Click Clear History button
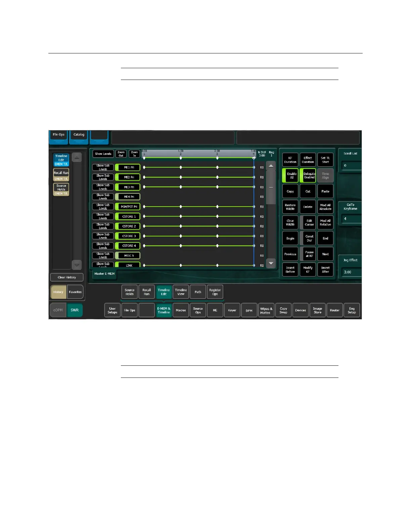The height and width of the screenshot is (532, 411). pyautogui.click(x=67, y=277)
